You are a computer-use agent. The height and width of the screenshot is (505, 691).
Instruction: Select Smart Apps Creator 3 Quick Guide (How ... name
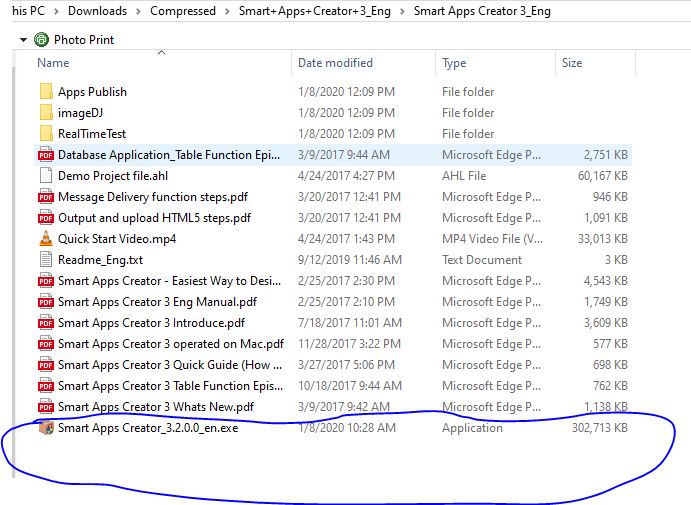click(x=170, y=365)
